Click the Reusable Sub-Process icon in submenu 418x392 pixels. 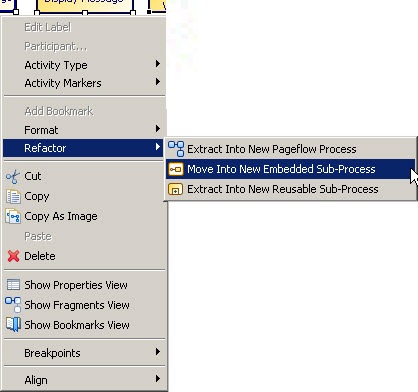coord(175,189)
